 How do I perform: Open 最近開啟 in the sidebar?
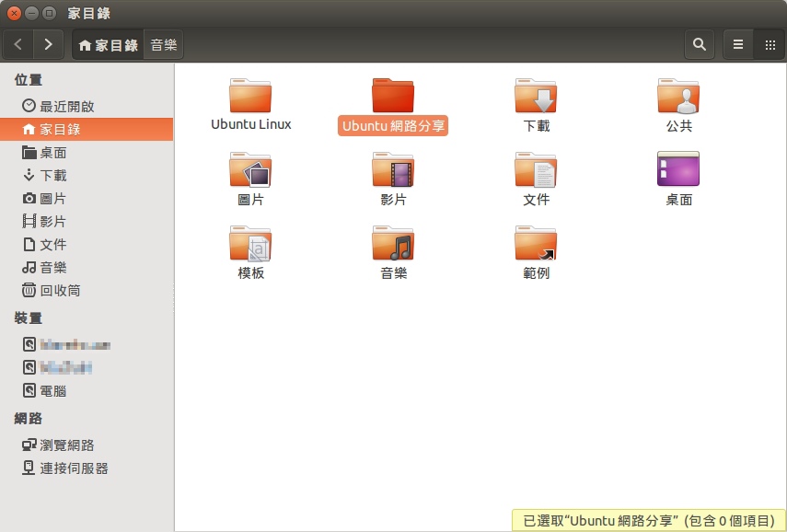(87, 107)
